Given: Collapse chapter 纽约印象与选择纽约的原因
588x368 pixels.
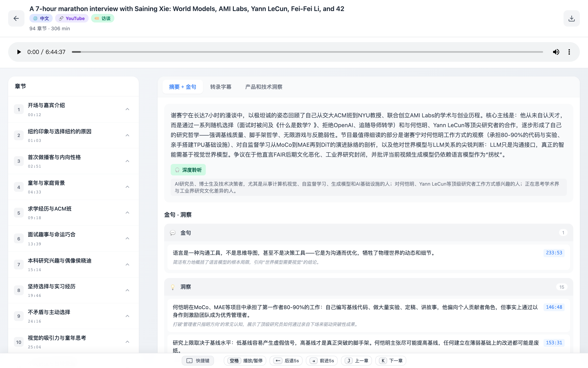Looking at the screenshot, I should point(127,135).
